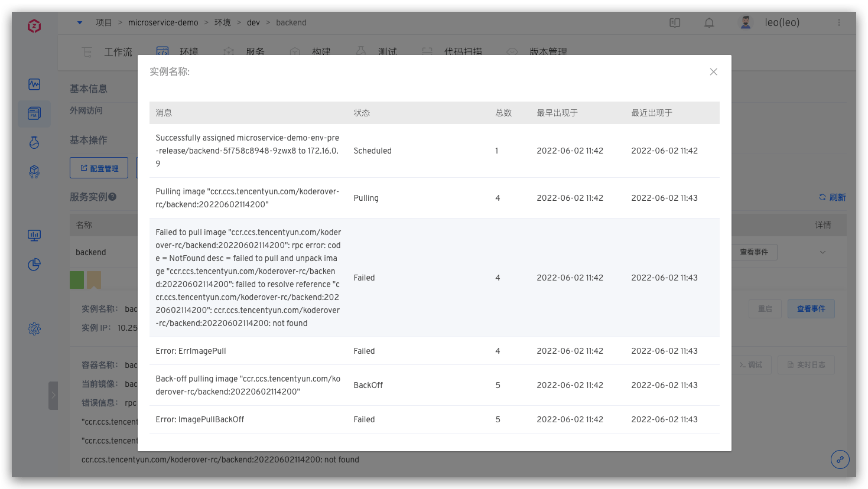Click the 实例名称 dialog title
868x489 pixels.
click(x=170, y=71)
